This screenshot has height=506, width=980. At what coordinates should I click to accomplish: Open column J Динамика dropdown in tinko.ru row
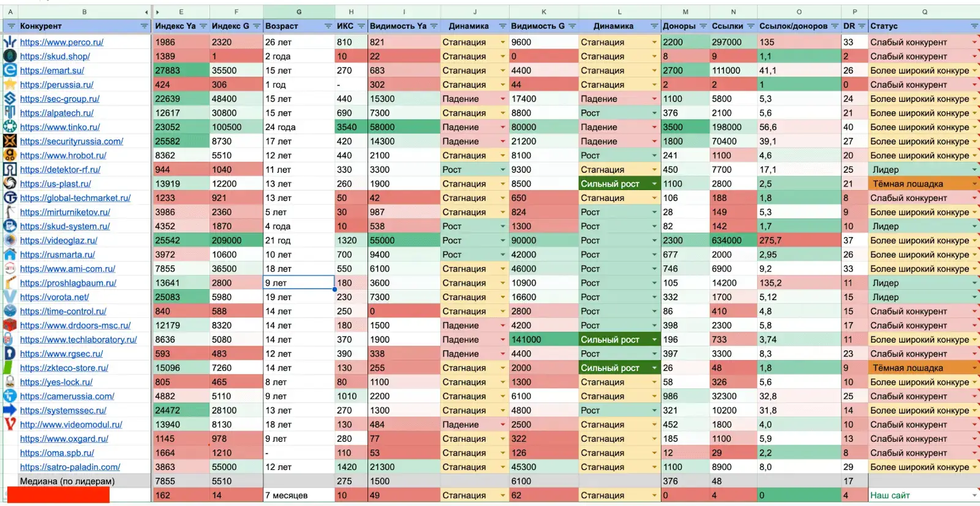[503, 127]
